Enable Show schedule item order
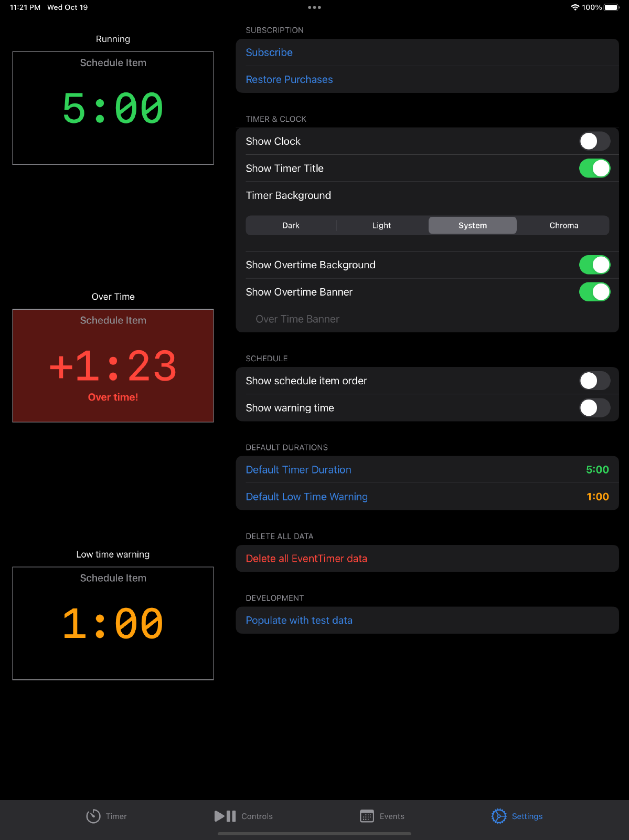This screenshot has height=840, width=629. (x=594, y=381)
